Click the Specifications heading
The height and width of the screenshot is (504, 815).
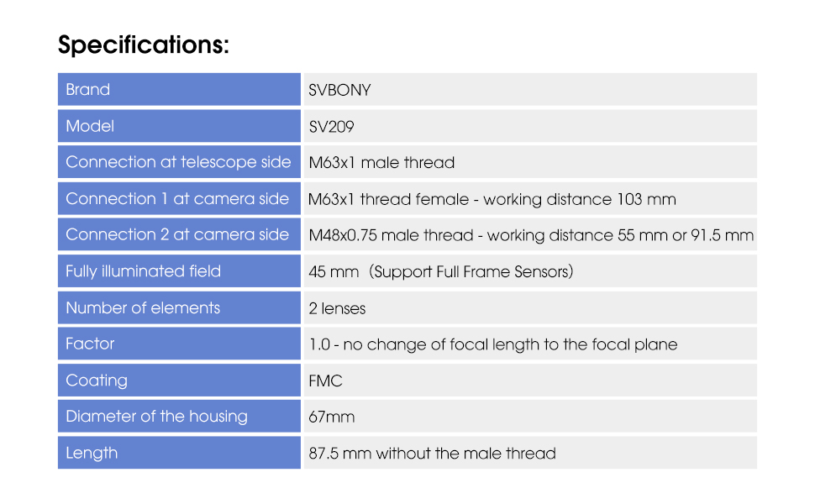pos(144,45)
